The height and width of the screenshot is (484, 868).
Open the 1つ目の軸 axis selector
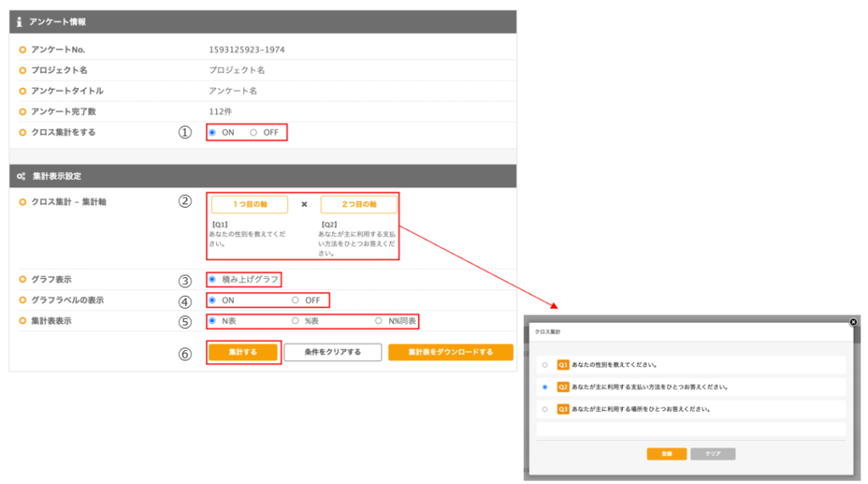point(249,204)
